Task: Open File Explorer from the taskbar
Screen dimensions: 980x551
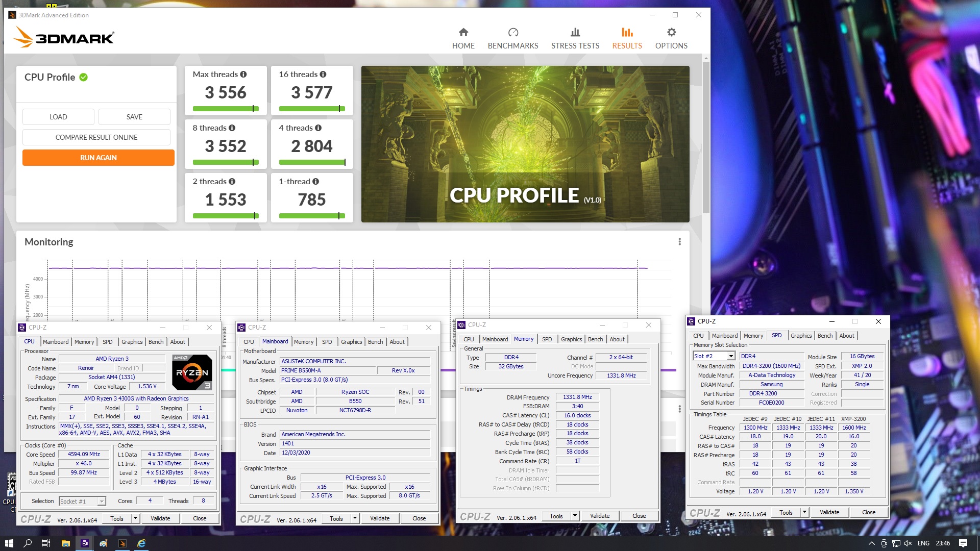Action: click(x=65, y=543)
